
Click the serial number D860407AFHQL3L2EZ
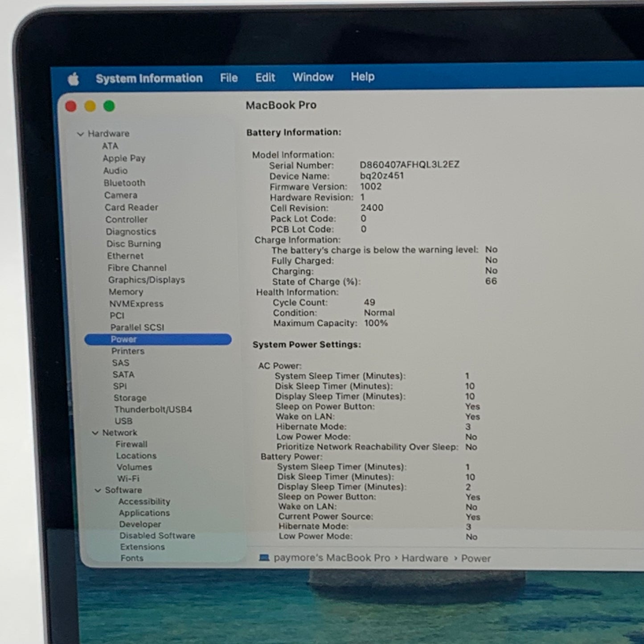click(x=410, y=164)
